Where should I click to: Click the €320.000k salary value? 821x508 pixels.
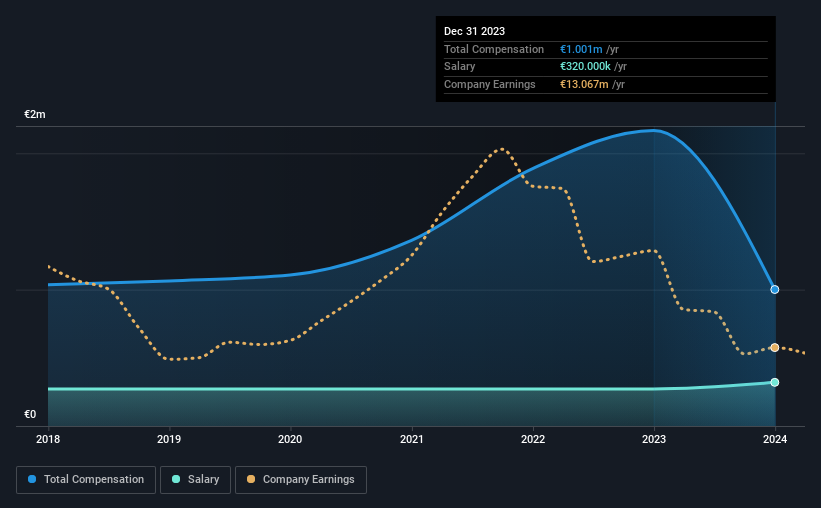(x=585, y=67)
